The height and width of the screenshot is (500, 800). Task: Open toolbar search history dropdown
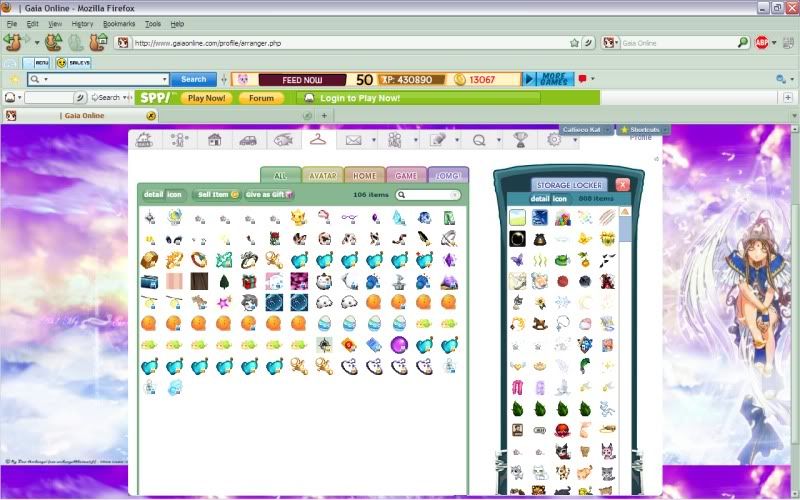pyautogui.click(x=164, y=79)
